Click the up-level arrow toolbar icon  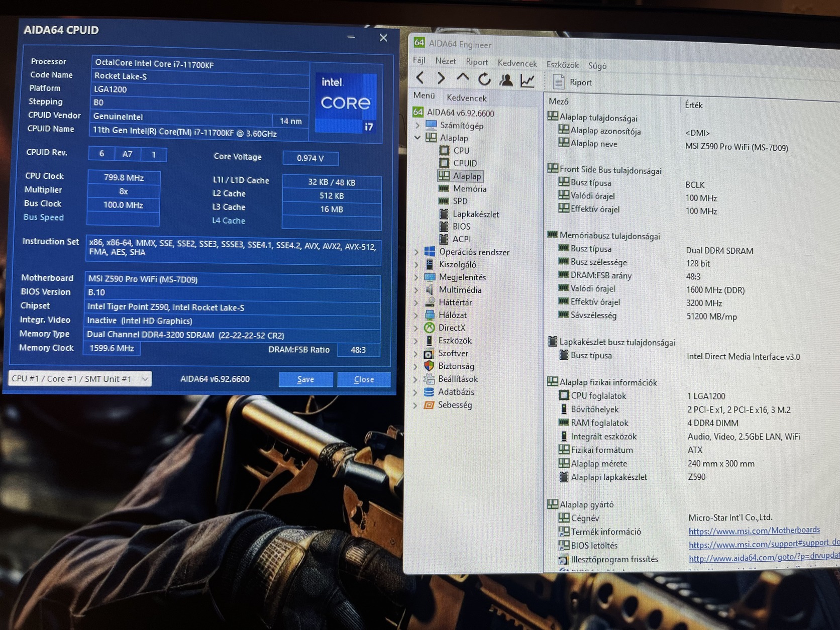tap(463, 78)
